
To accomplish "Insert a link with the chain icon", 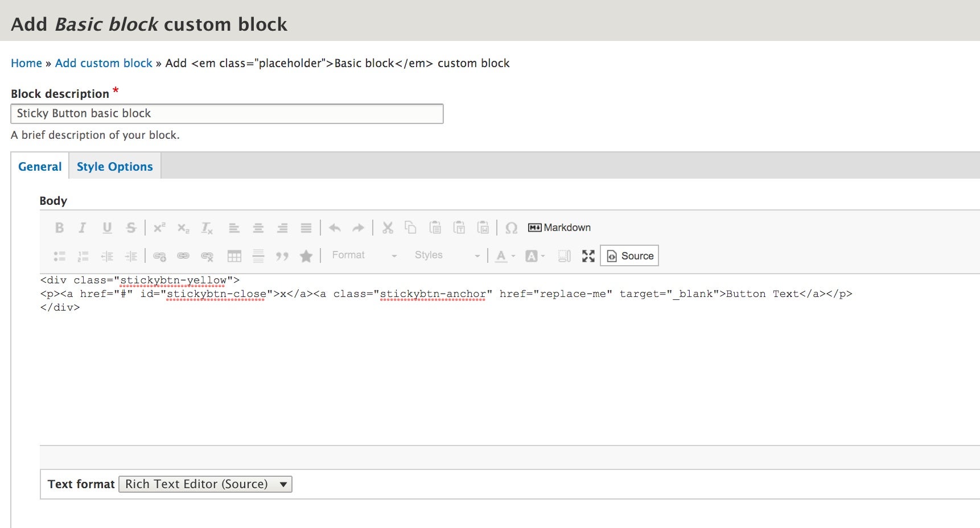I will tap(184, 255).
